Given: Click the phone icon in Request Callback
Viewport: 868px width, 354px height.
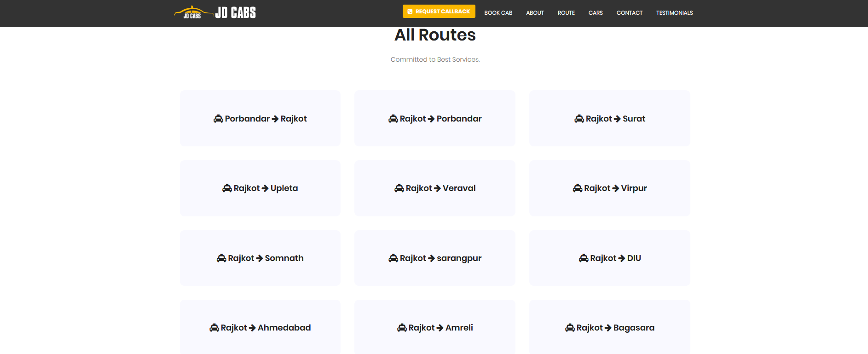Looking at the screenshot, I should 410,12.
